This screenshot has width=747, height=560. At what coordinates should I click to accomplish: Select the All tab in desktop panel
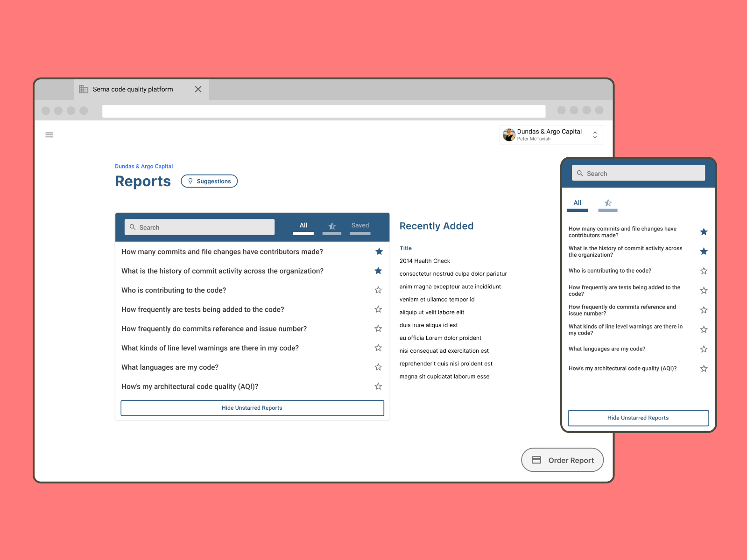(303, 227)
